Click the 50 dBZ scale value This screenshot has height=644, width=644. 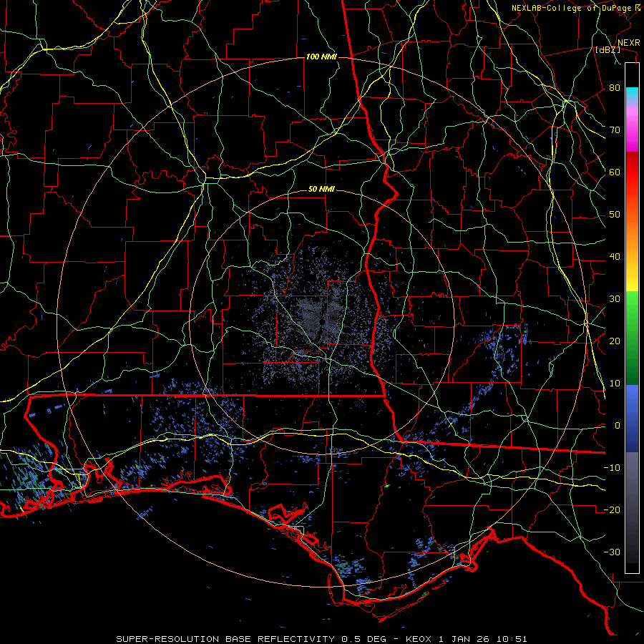coord(615,215)
